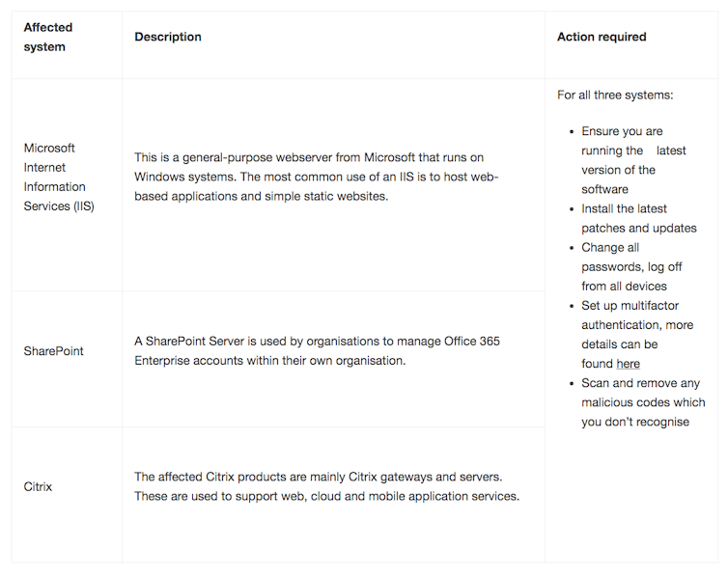The image size is (728, 576).
Task: Click the SharePoint Server description paragraph
Action: (x=317, y=351)
